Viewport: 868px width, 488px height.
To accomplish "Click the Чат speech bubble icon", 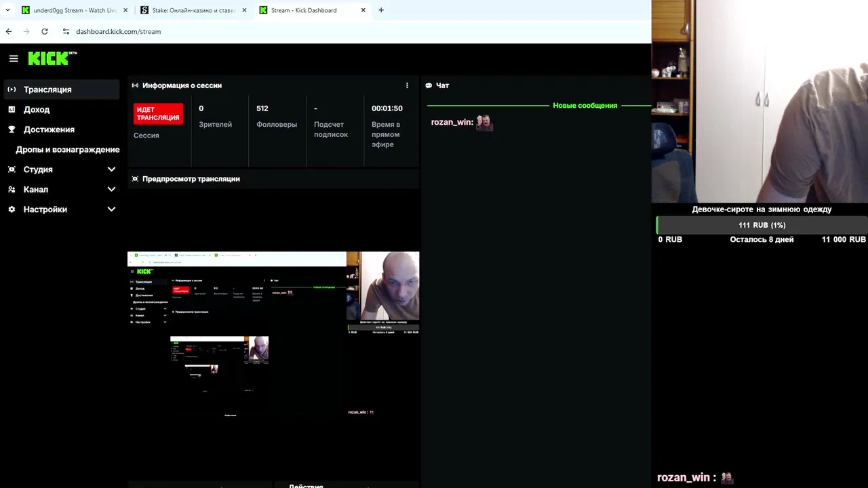I will click(x=429, y=85).
